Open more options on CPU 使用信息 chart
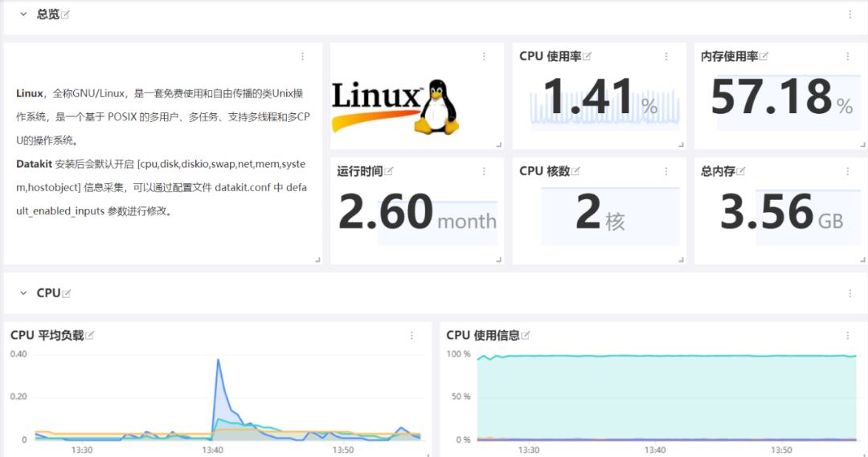 [x=848, y=335]
